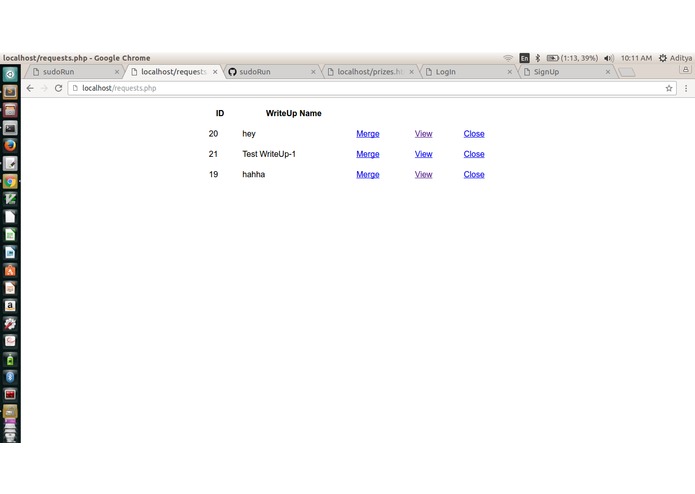Close the Login tab

coord(509,72)
